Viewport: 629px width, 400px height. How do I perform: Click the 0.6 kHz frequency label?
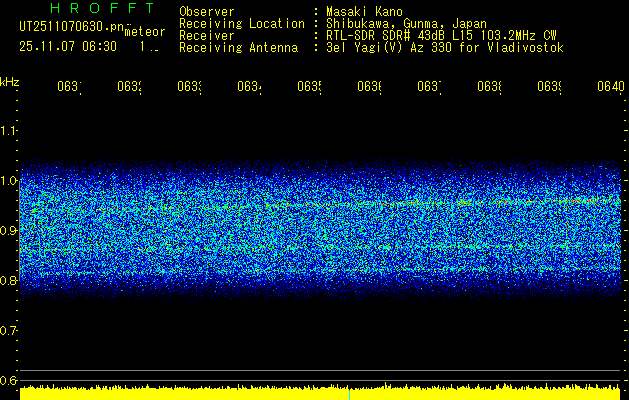[8, 380]
